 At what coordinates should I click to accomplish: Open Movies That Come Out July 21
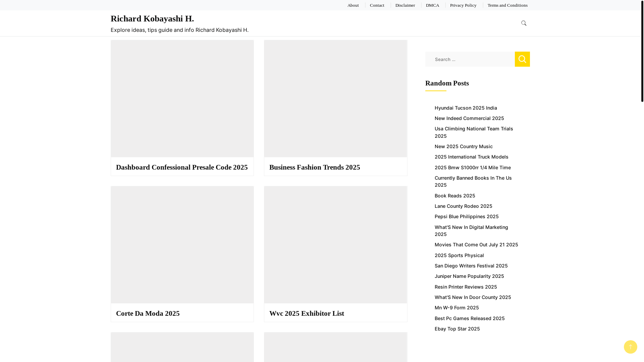coord(476,245)
